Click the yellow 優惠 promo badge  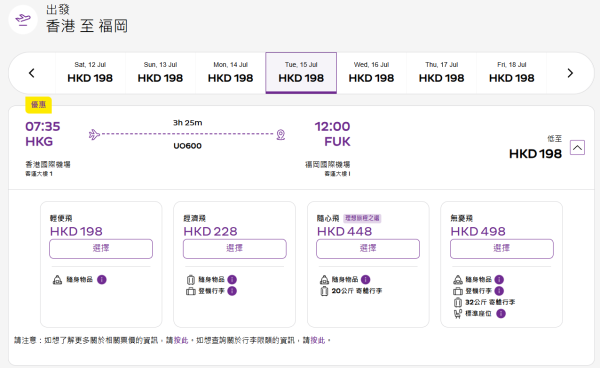click(39, 105)
